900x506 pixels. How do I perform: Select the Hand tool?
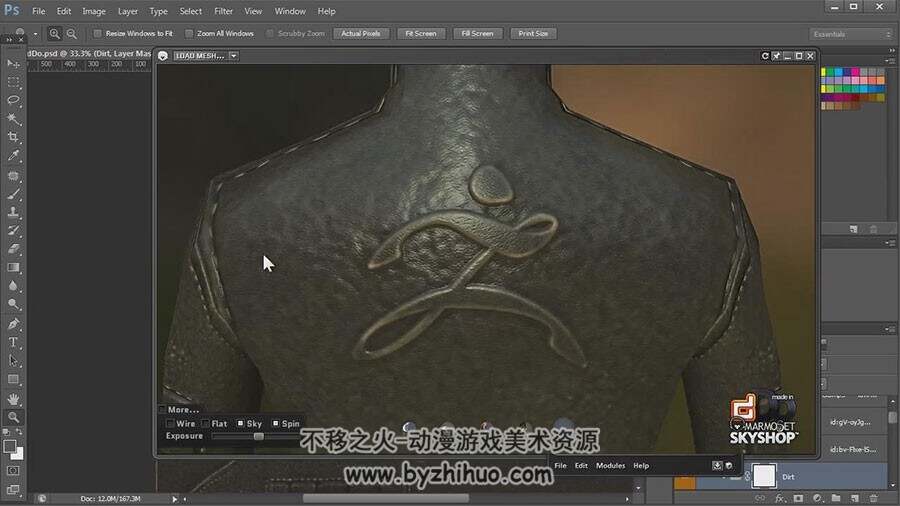pyautogui.click(x=13, y=399)
